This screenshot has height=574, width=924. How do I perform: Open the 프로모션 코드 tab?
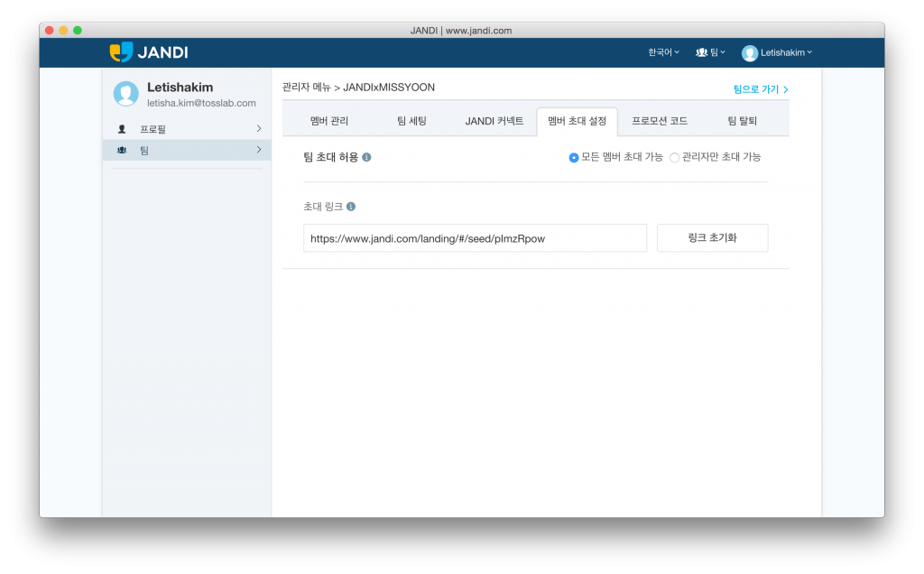[x=660, y=121]
